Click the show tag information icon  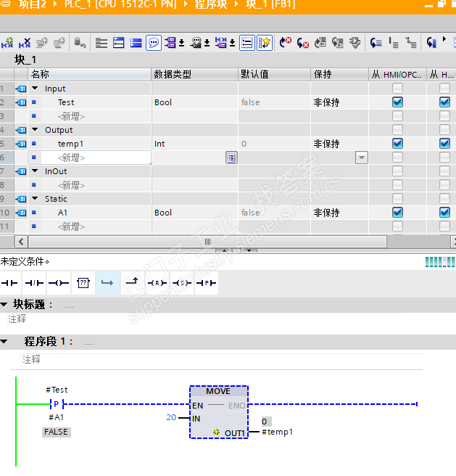click(199, 43)
